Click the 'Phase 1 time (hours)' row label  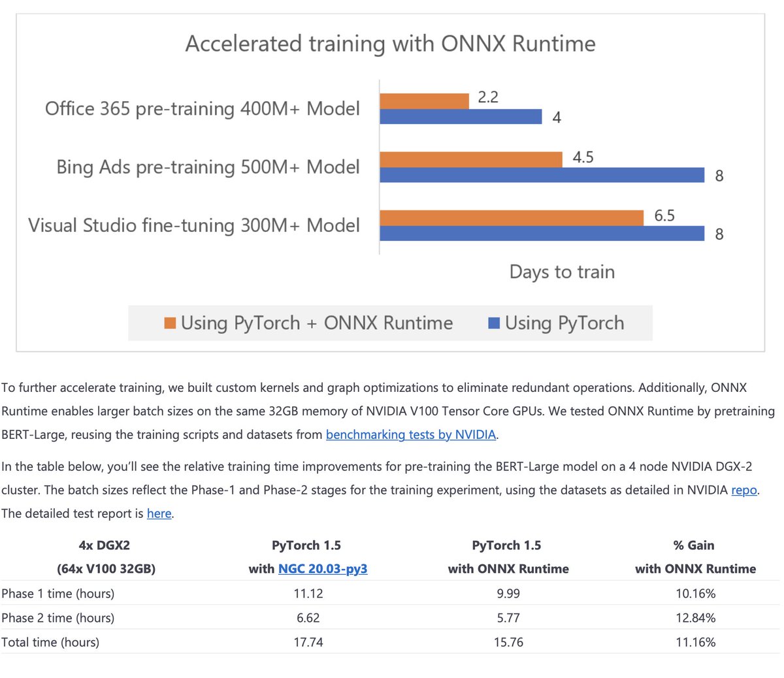pyautogui.click(x=58, y=594)
